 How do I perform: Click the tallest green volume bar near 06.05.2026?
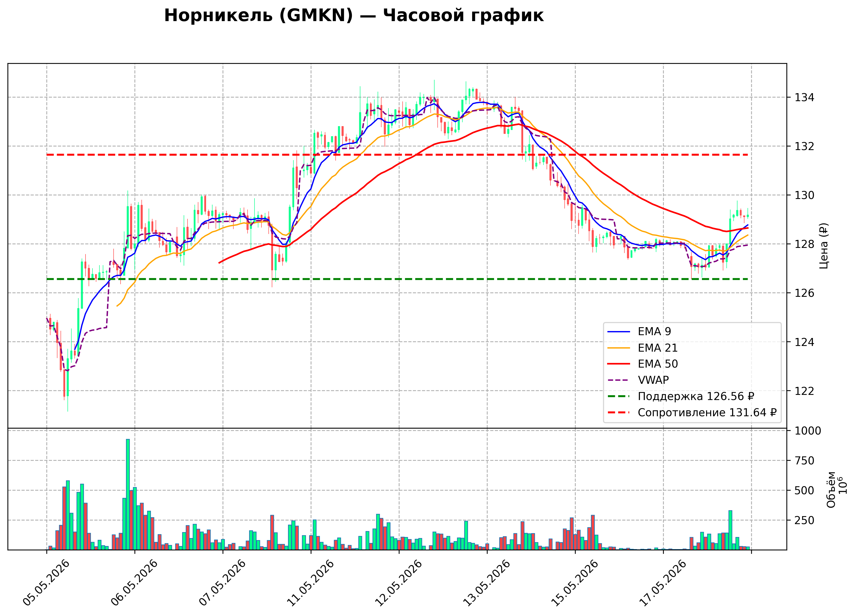[x=128, y=494]
